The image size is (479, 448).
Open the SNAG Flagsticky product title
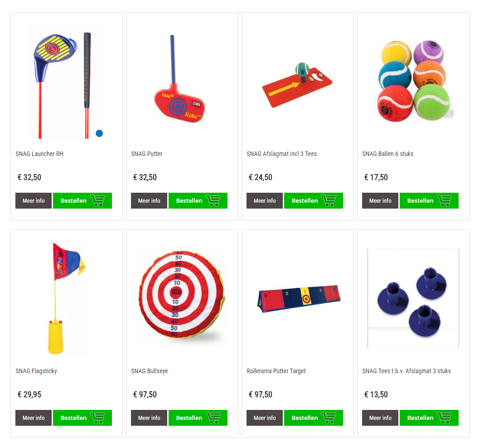[36, 371]
